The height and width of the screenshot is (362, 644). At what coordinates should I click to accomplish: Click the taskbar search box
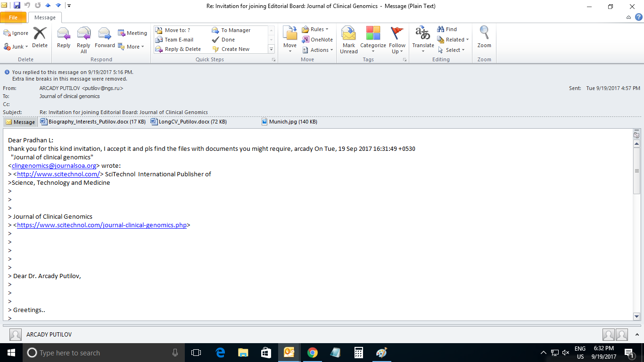coord(104,353)
